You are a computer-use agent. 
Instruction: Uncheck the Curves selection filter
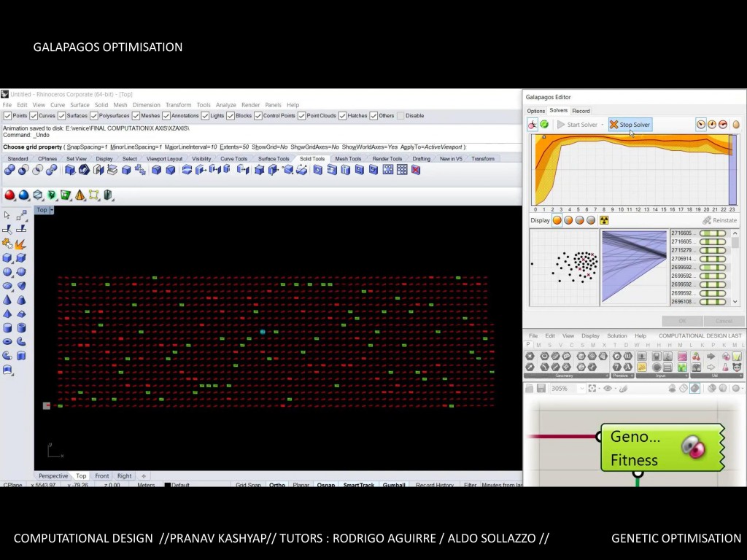33,115
